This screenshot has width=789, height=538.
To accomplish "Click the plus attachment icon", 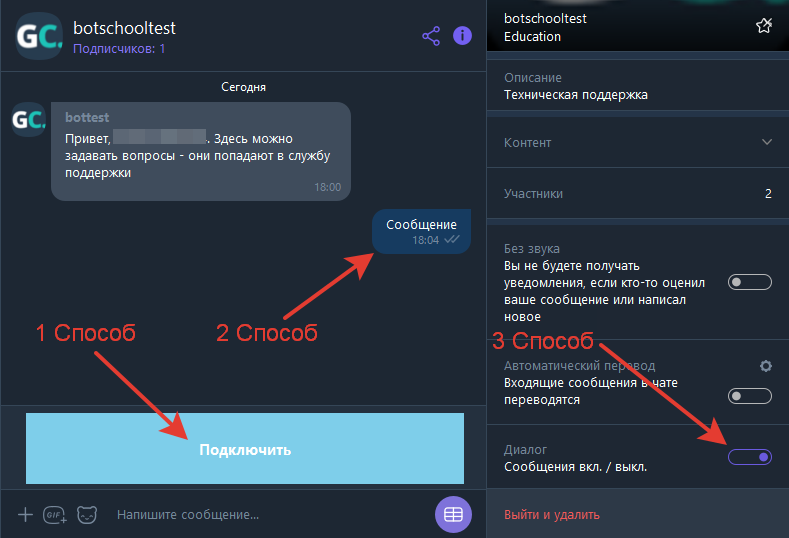I will (x=26, y=515).
